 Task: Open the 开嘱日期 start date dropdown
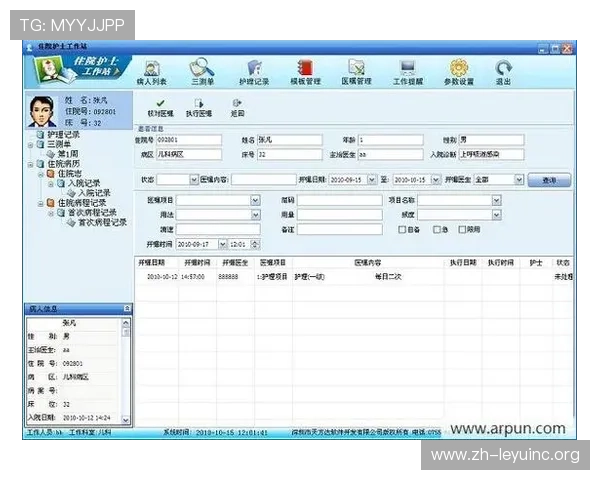coord(372,180)
